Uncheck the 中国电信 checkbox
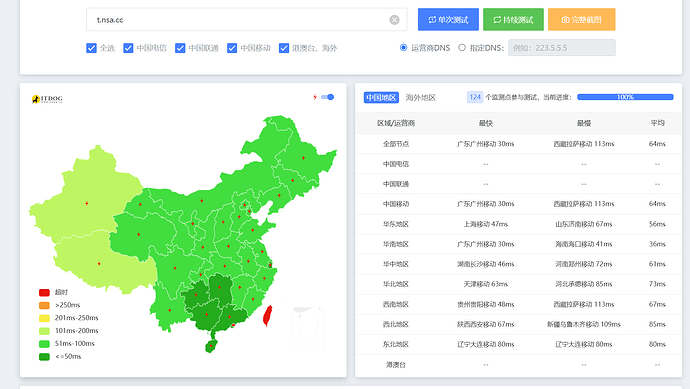Image resolution: width=690 pixels, height=389 pixels. pos(128,48)
